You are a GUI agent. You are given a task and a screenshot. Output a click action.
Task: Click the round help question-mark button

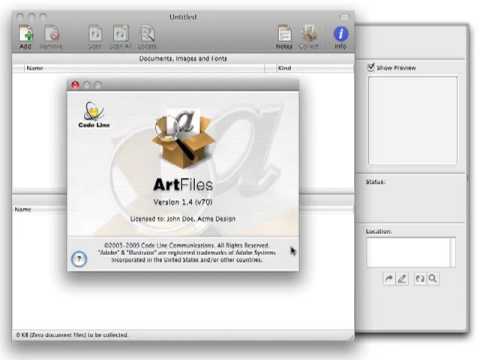(79, 259)
